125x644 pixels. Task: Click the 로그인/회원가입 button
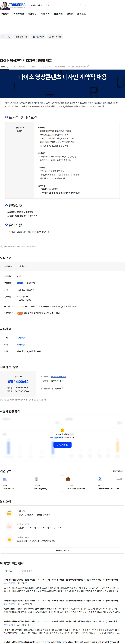click(x=63, y=445)
